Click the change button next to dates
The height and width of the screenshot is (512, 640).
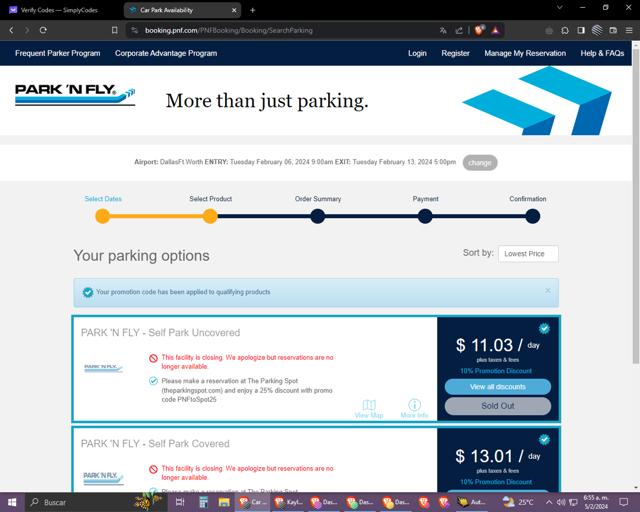480,163
